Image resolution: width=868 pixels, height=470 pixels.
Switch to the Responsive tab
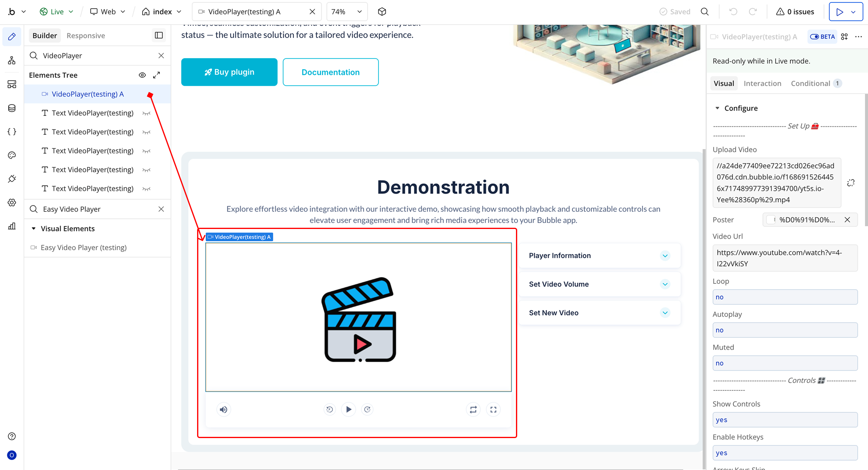(86, 36)
